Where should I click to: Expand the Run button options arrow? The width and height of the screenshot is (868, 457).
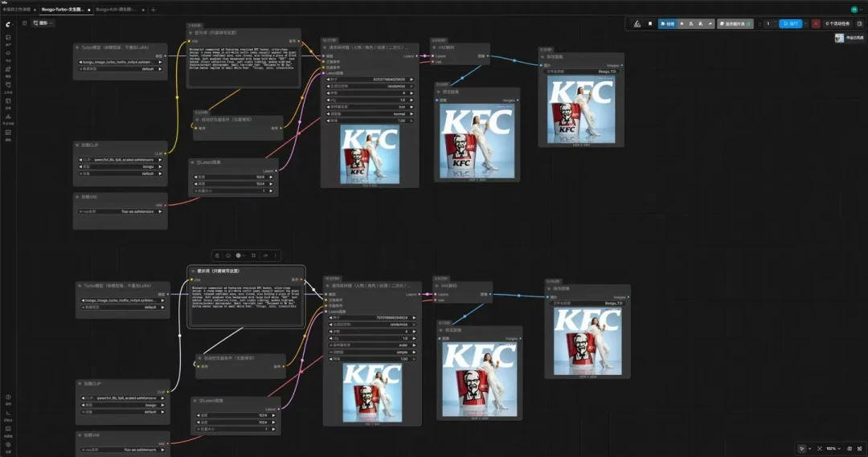805,24
